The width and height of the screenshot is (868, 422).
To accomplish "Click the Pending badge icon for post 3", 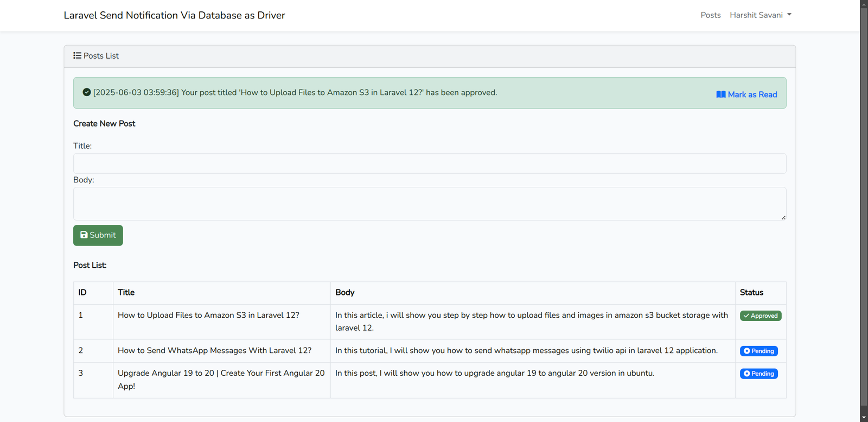I will tap(747, 374).
